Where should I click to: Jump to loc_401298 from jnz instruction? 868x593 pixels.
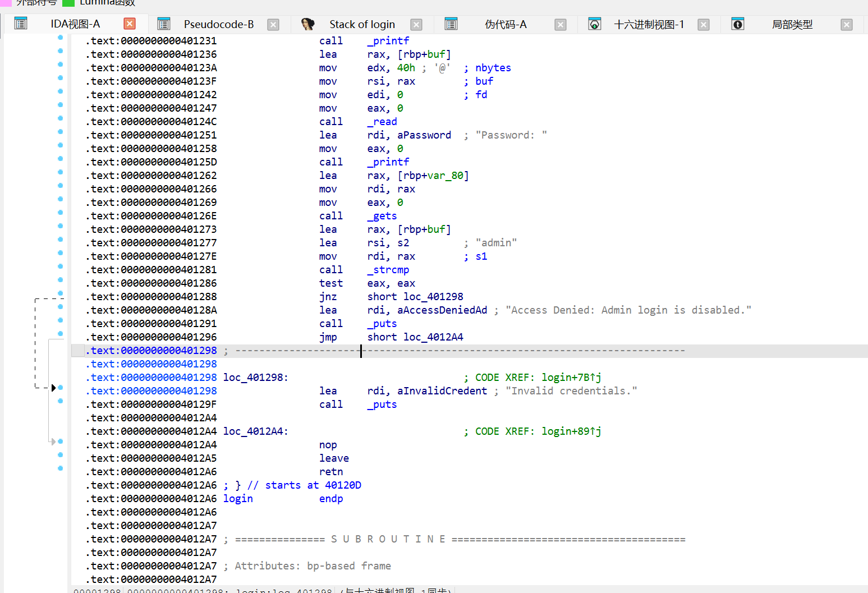pyautogui.click(x=433, y=297)
